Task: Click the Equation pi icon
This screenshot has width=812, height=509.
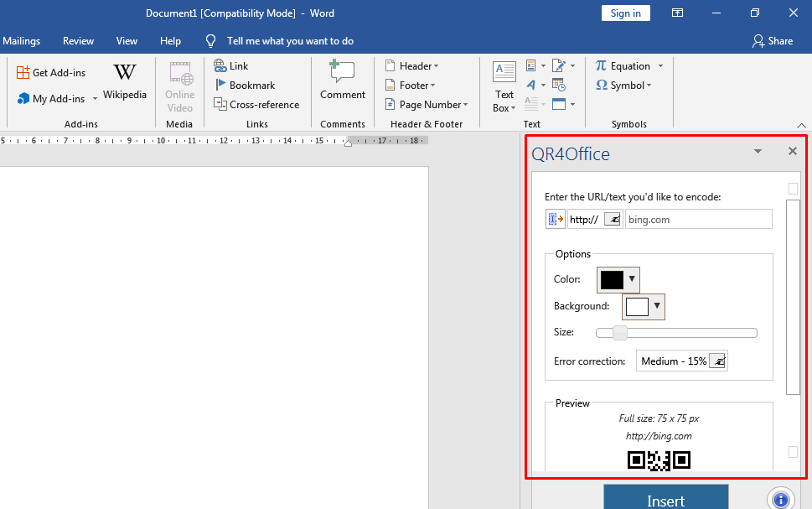Action: [x=601, y=66]
